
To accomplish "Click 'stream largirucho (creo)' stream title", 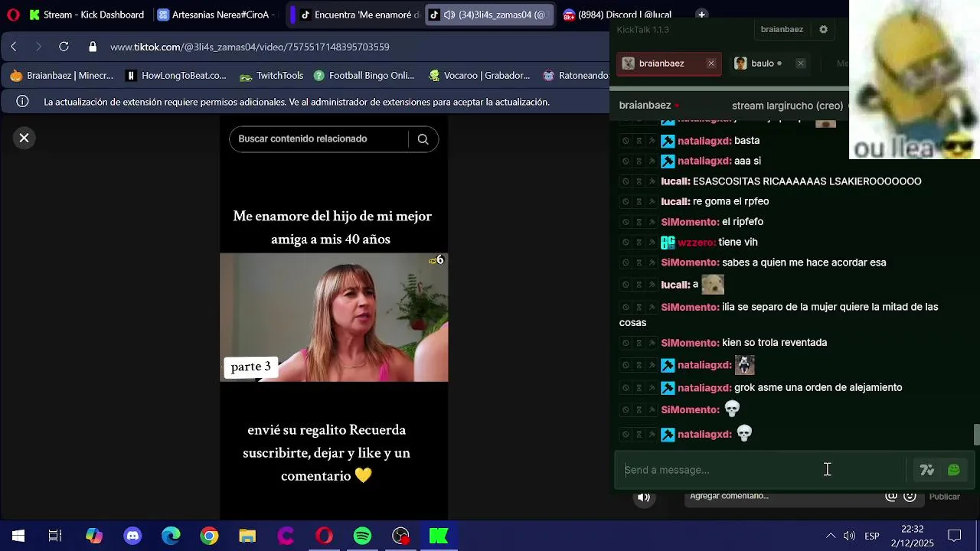I will click(x=787, y=106).
